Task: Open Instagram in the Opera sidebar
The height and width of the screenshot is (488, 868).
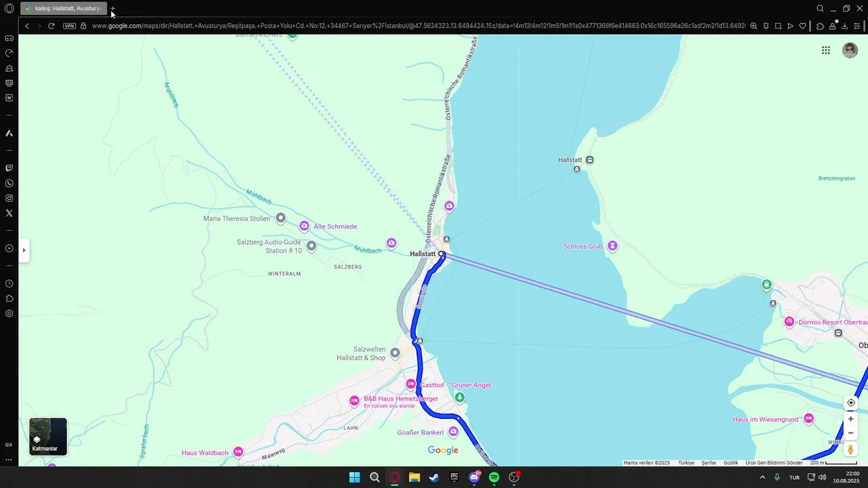Action: pos(9,198)
